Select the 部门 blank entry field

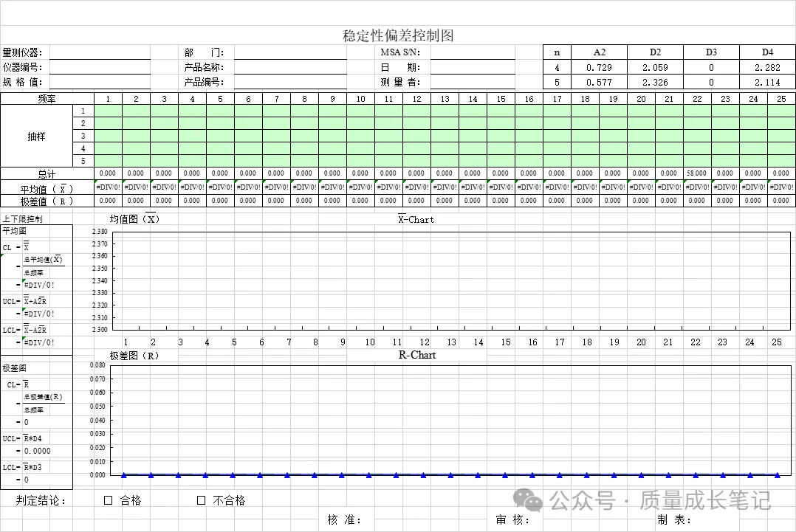290,52
